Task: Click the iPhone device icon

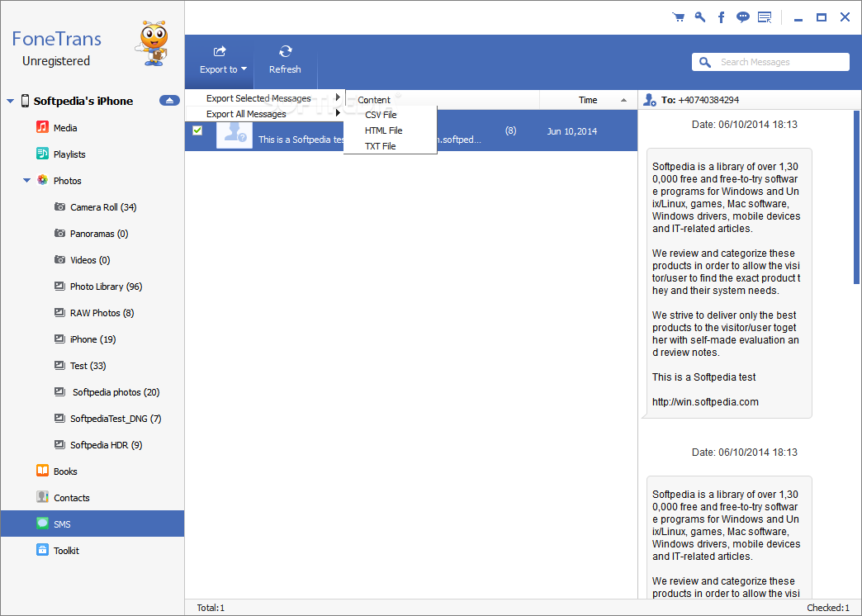Action: pos(25,101)
